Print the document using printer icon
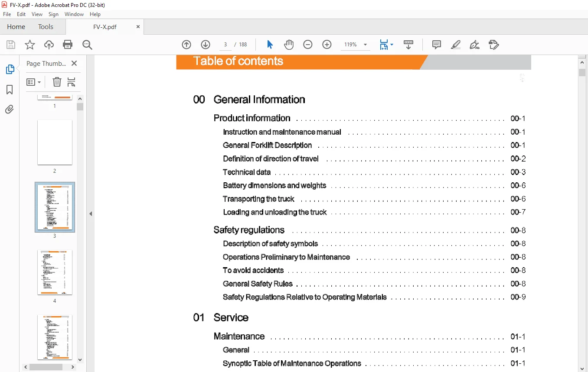This screenshot has width=588, height=372. coord(68,45)
